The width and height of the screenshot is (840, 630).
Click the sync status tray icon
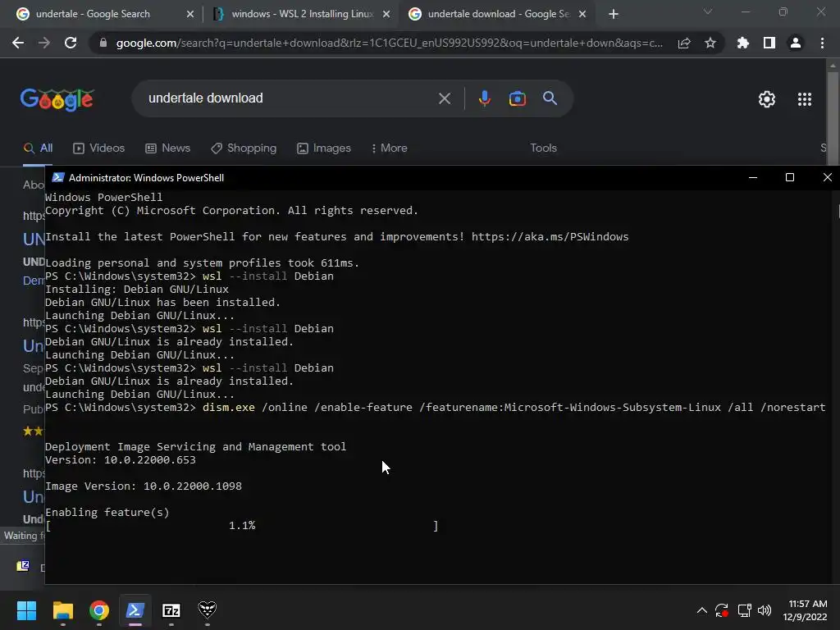[x=722, y=610]
